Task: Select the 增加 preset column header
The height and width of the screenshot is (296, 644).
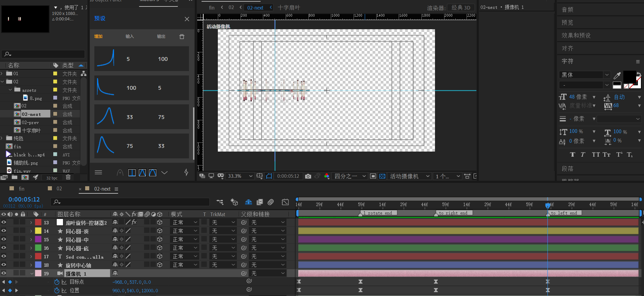Action: tap(98, 36)
